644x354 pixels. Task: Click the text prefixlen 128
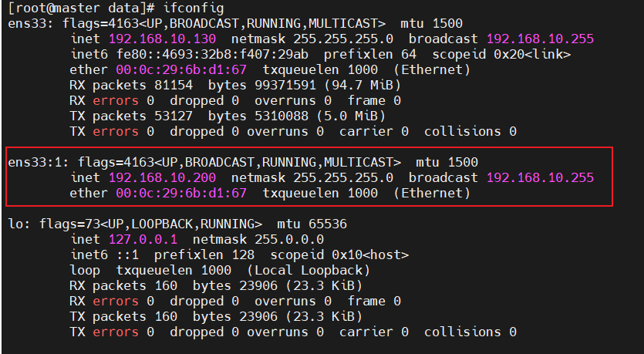[204, 255]
